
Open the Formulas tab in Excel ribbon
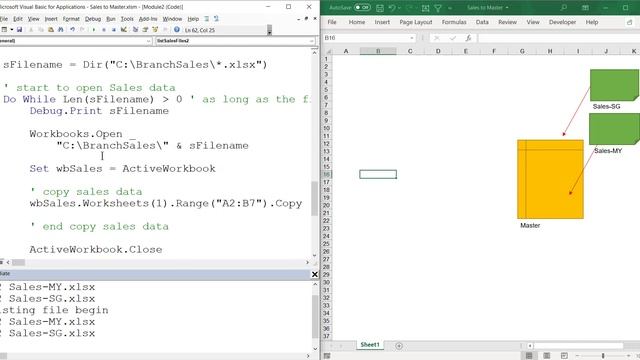point(454,22)
